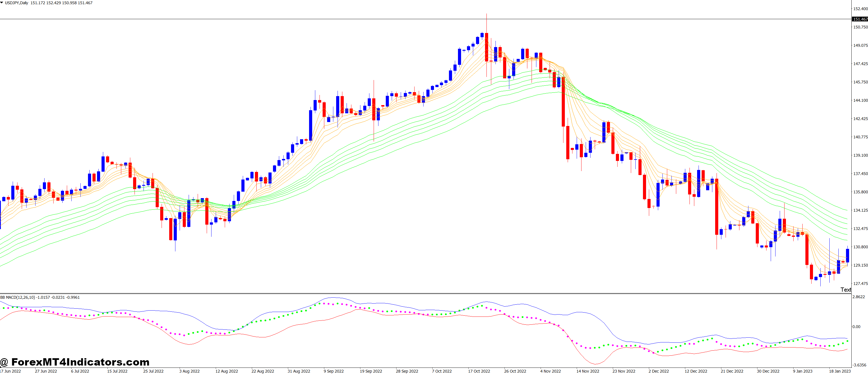
Task: Click the 139.100 price scale label
Action: [x=860, y=155]
